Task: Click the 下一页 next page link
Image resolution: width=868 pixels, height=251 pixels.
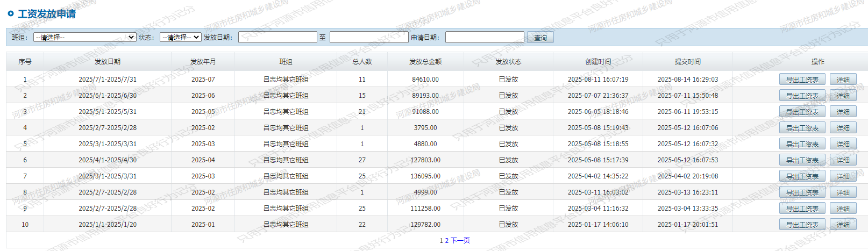Action: [460, 241]
